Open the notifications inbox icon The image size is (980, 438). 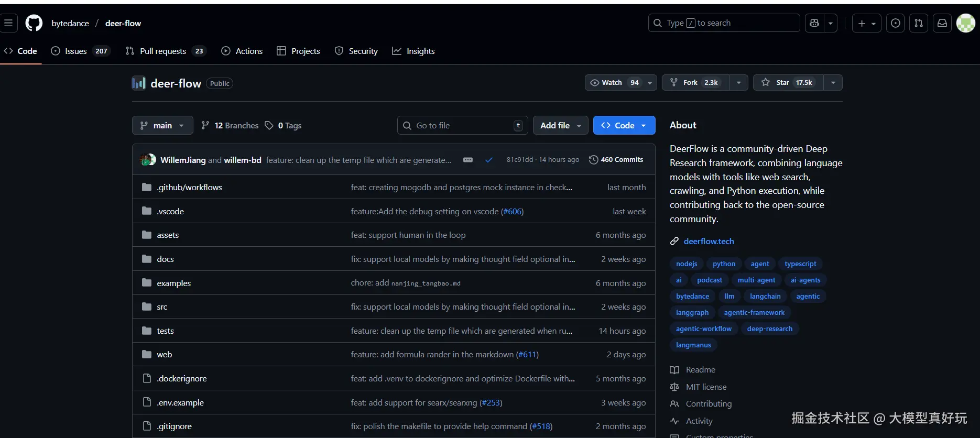(x=942, y=23)
